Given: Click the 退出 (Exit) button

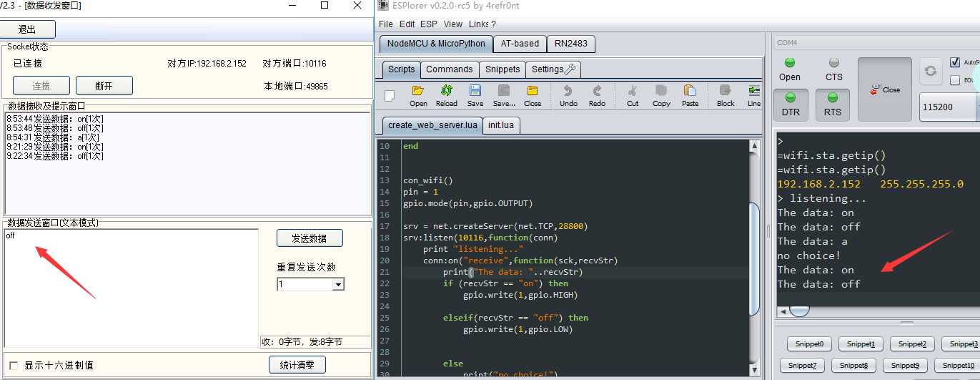Looking at the screenshot, I should pyautogui.click(x=27, y=29).
